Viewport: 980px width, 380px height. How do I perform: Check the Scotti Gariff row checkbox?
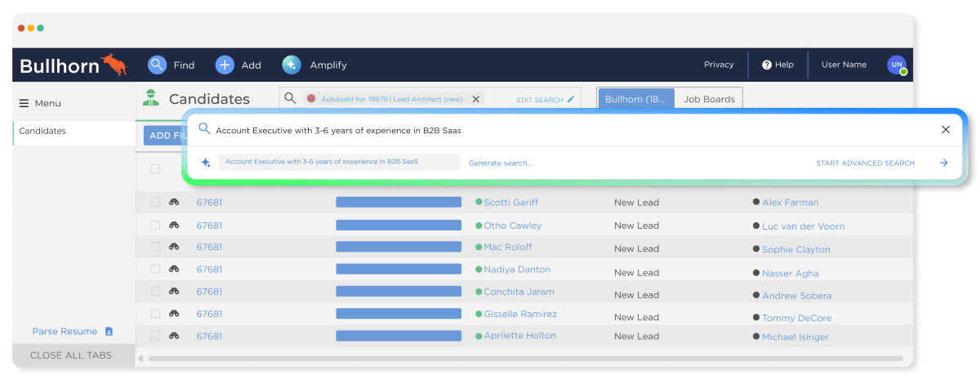point(155,202)
